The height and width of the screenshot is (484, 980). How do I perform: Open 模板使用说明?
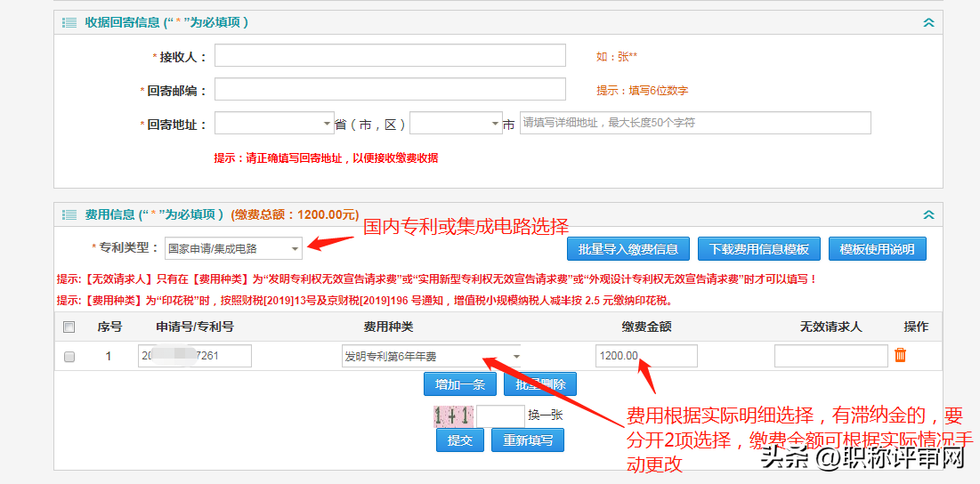877,249
